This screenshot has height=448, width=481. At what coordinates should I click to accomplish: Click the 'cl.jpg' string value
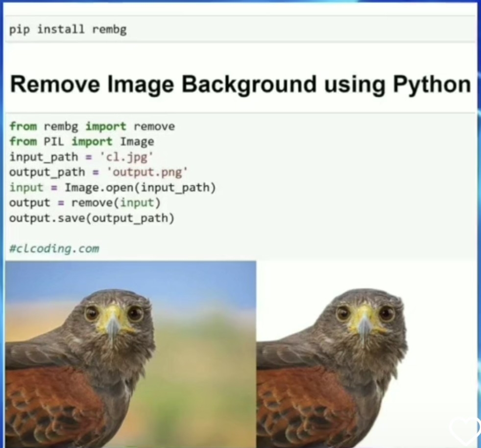point(127,157)
